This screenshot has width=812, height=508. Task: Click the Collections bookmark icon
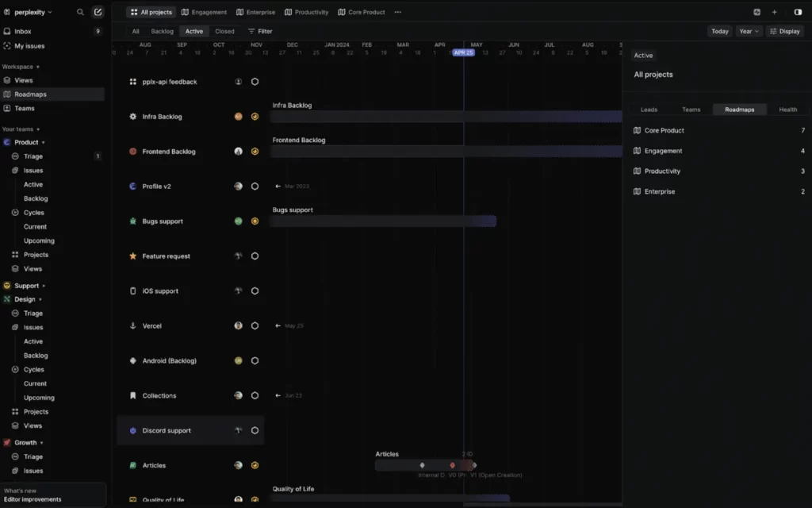click(x=133, y=395)
